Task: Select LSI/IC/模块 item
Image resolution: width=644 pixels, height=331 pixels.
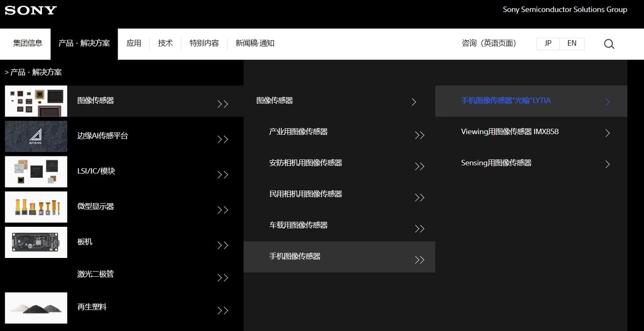Action: tap(96, 171)
